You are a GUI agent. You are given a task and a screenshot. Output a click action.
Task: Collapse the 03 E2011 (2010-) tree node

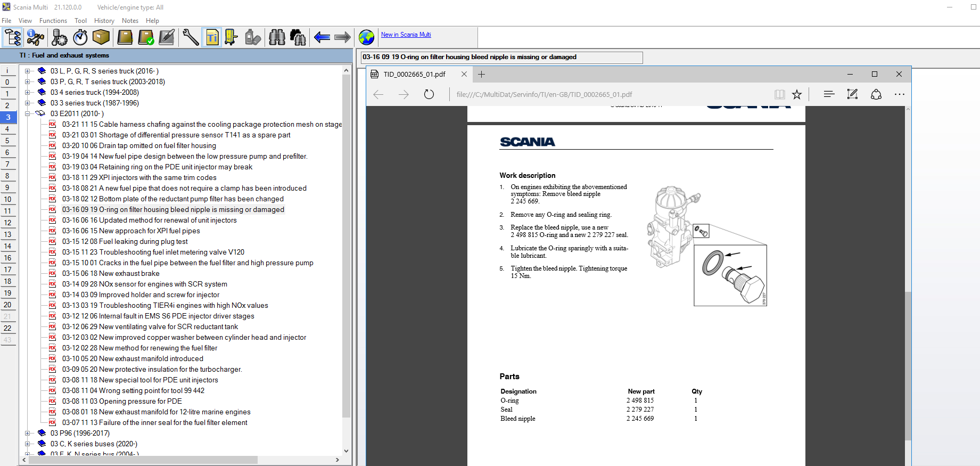point(28,113)
